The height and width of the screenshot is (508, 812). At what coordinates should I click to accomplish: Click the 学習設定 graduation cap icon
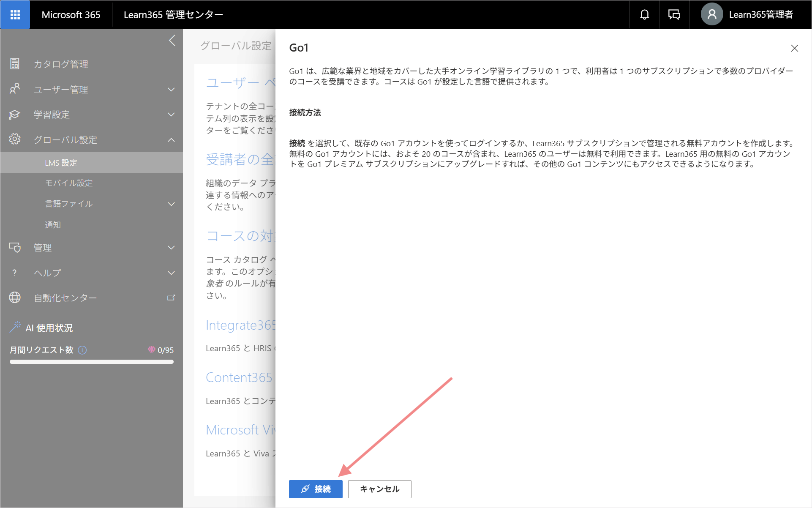(15, 115)
